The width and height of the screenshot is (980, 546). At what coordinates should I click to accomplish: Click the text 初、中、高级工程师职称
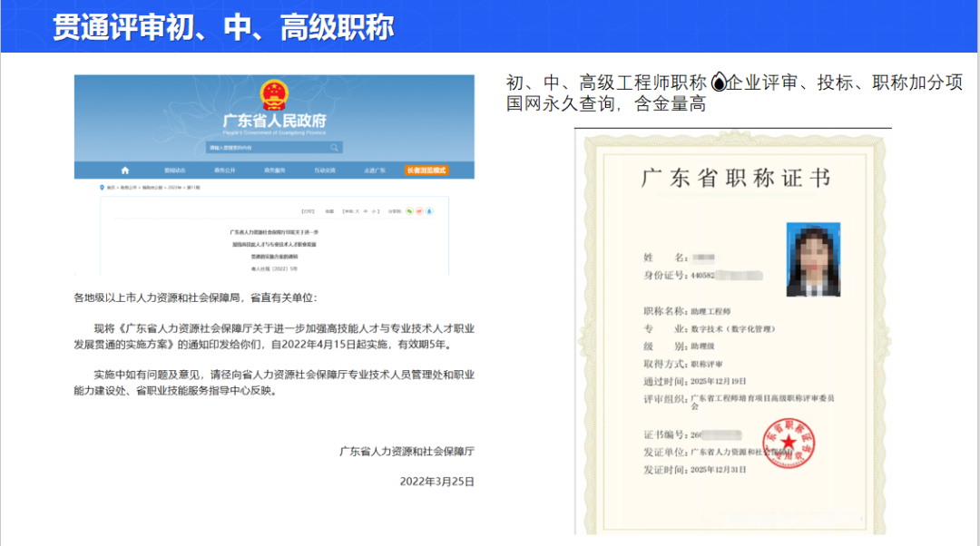[606, 83]
